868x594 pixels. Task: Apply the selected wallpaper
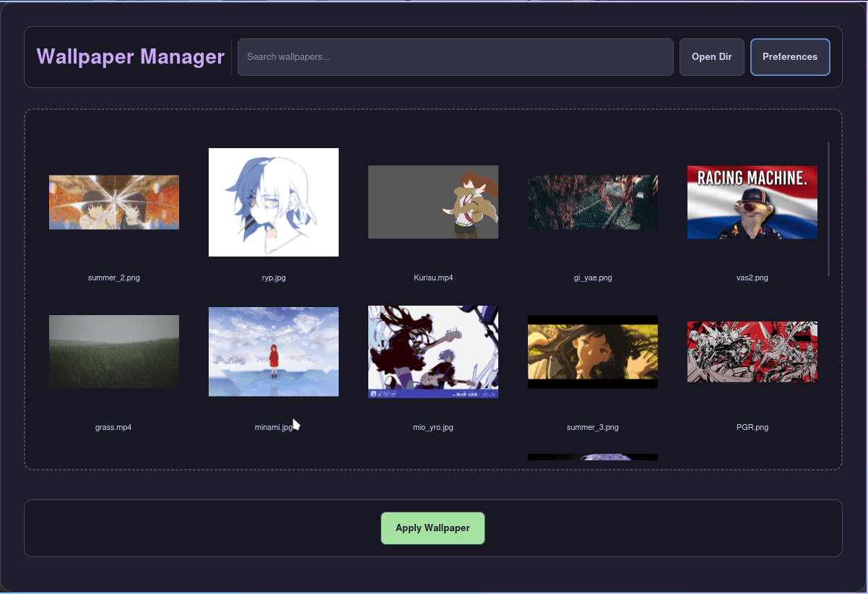433,528
